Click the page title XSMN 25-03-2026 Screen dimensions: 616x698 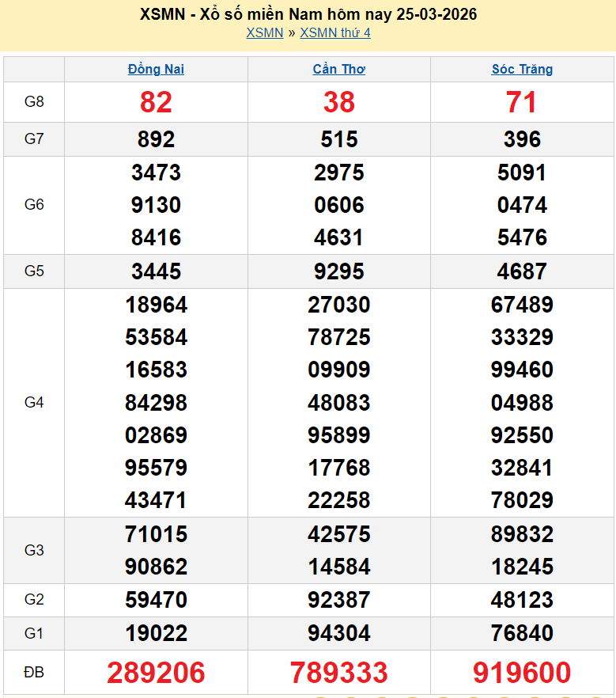point(308,14)
